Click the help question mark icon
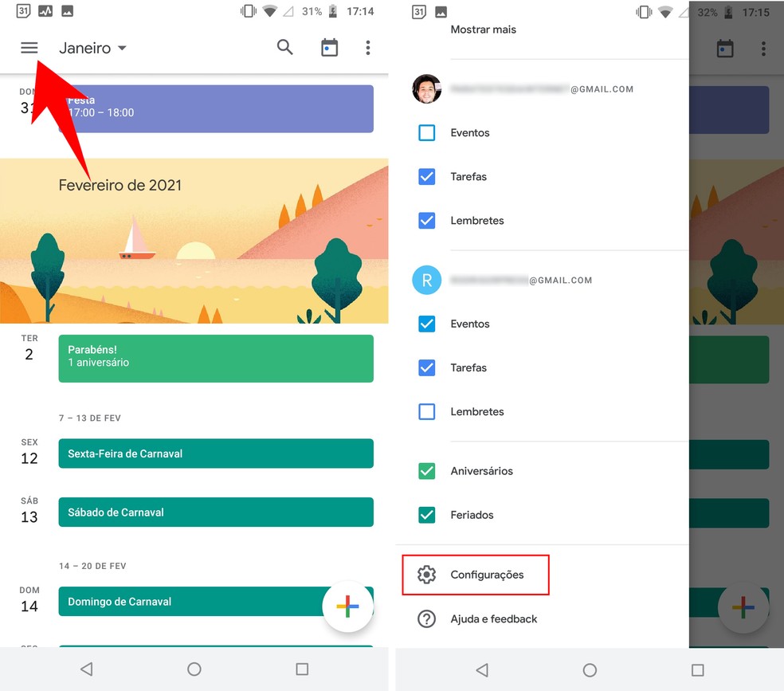 [427, 618]
